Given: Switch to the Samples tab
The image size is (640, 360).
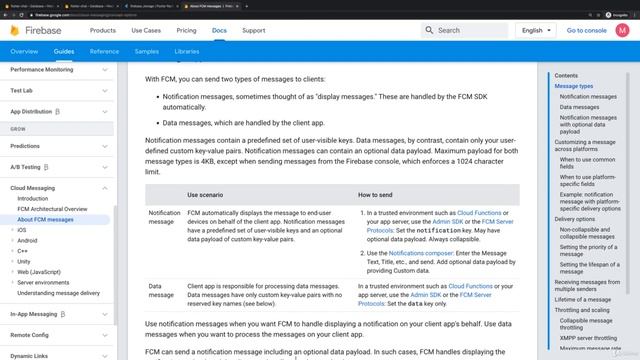Looking at the screenshot, I should 147,51.
